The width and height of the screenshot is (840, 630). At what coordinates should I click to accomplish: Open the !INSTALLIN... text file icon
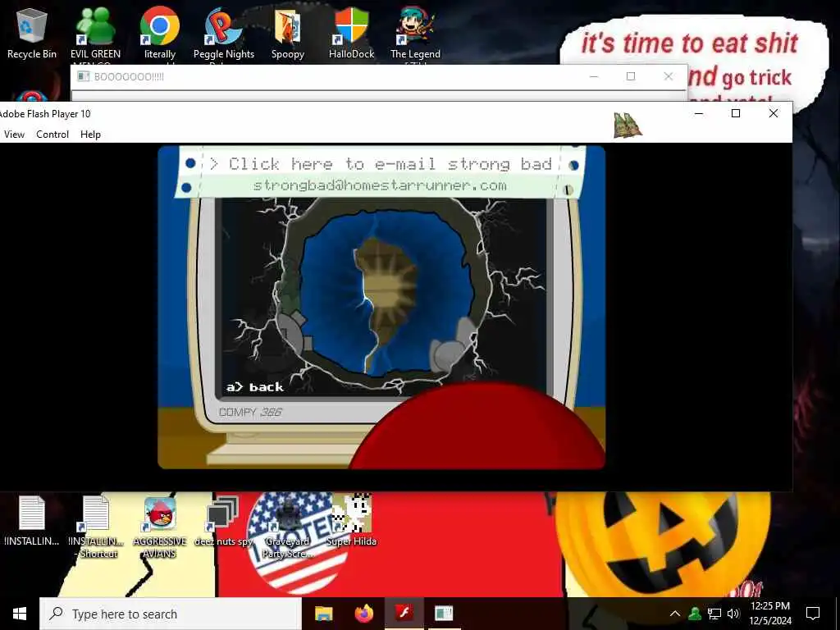click(x=32, y=521)
